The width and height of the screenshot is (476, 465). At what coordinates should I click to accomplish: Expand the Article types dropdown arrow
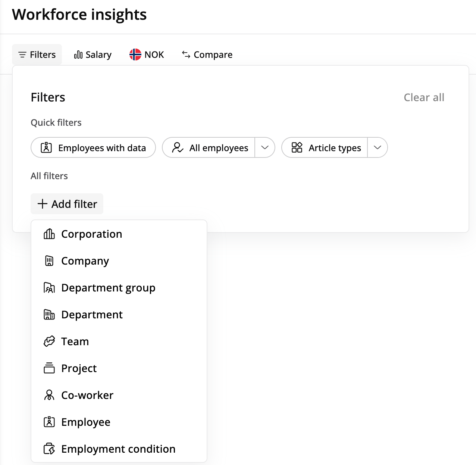[378, 148]
